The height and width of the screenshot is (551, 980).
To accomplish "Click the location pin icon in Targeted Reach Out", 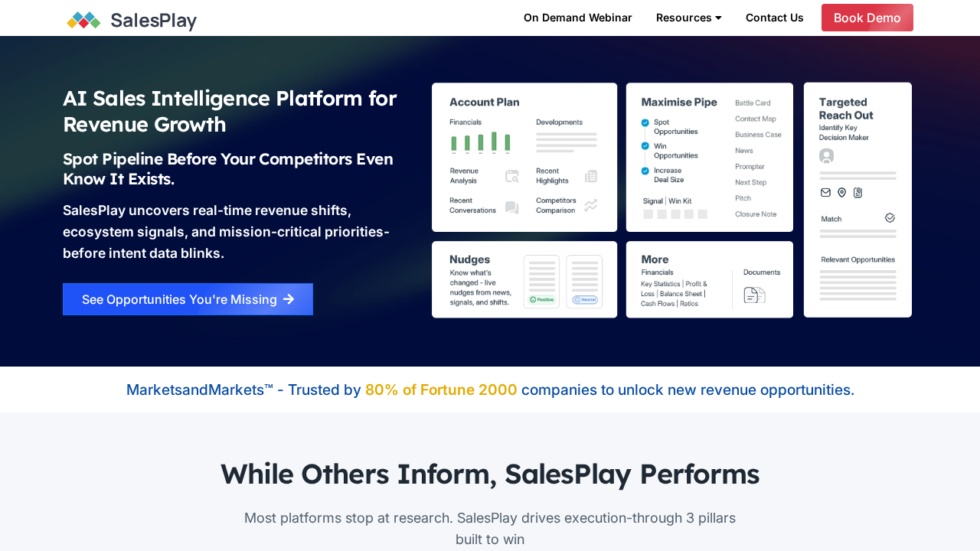I will click(841, 193).
